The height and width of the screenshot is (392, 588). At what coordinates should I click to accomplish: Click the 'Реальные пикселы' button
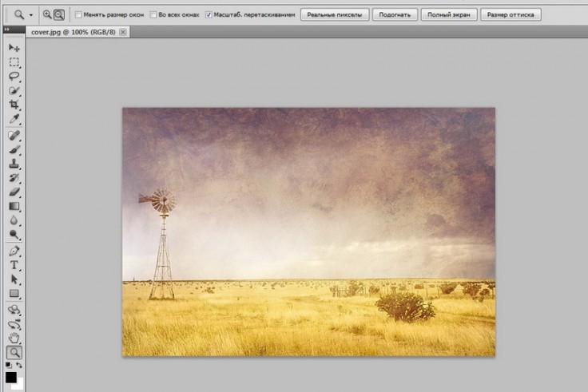[335, 14]
